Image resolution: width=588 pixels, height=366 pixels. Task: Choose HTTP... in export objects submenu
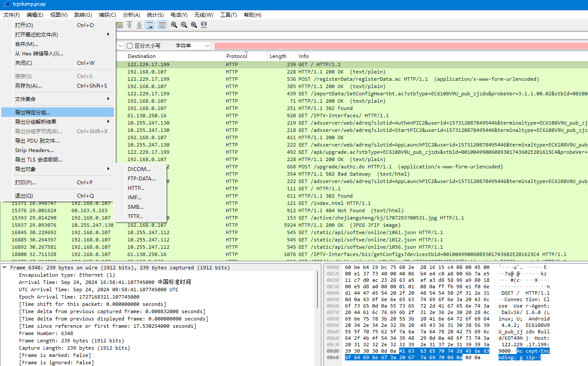140,188
